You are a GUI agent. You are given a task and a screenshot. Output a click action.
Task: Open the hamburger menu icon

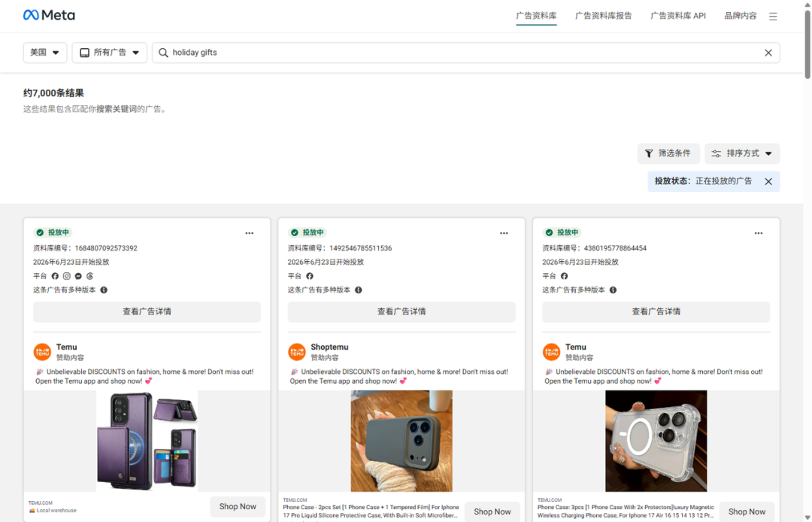point(773,17)
